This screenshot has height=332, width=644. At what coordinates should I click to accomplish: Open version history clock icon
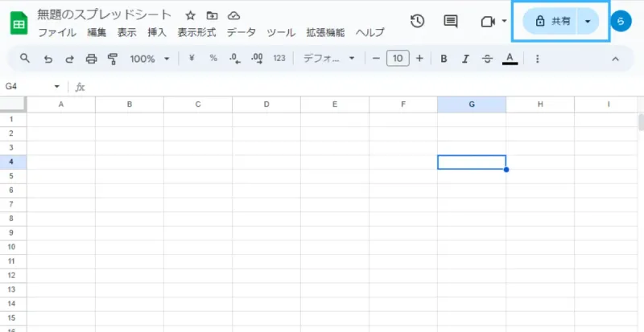[417, 22]
